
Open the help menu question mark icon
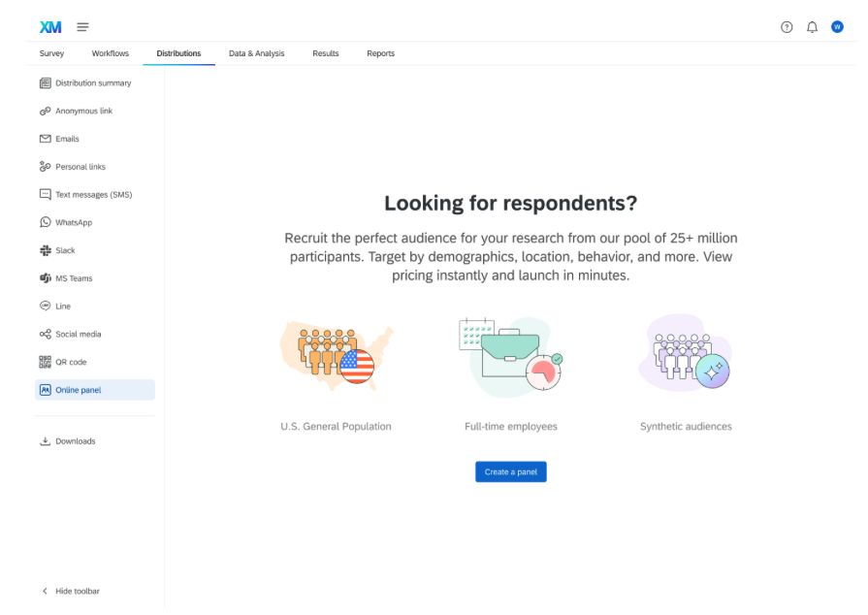pyautogui.click(x=786, y=26)
